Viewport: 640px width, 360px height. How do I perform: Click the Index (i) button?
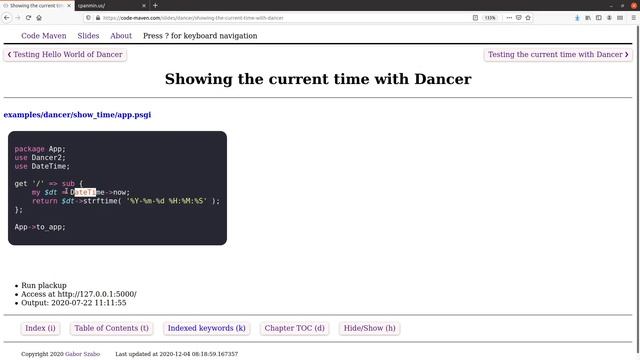(40, 328)
